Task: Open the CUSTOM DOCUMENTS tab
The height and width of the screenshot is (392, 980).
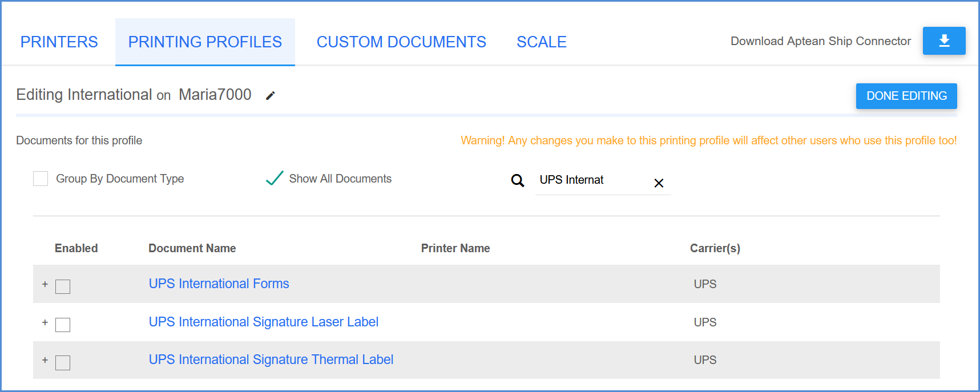Action: [x=401, y=41]
